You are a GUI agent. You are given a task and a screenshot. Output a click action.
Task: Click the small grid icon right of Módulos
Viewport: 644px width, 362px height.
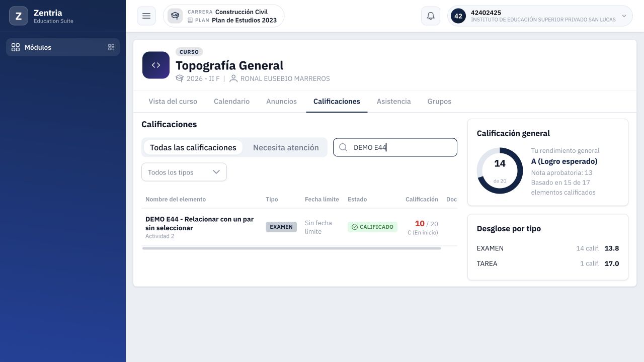[x=111, y=47]
